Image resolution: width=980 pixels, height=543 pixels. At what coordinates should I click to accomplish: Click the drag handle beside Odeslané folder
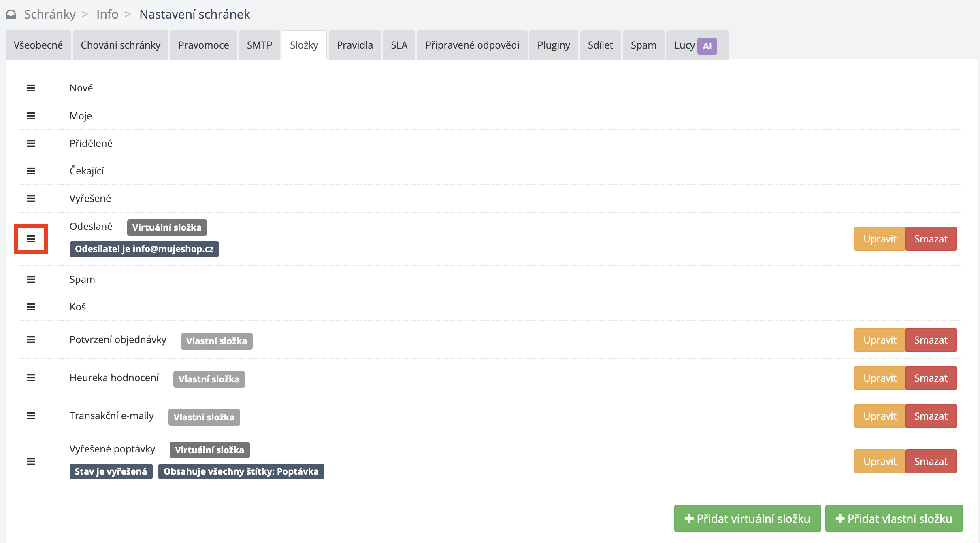coord(31,239)
